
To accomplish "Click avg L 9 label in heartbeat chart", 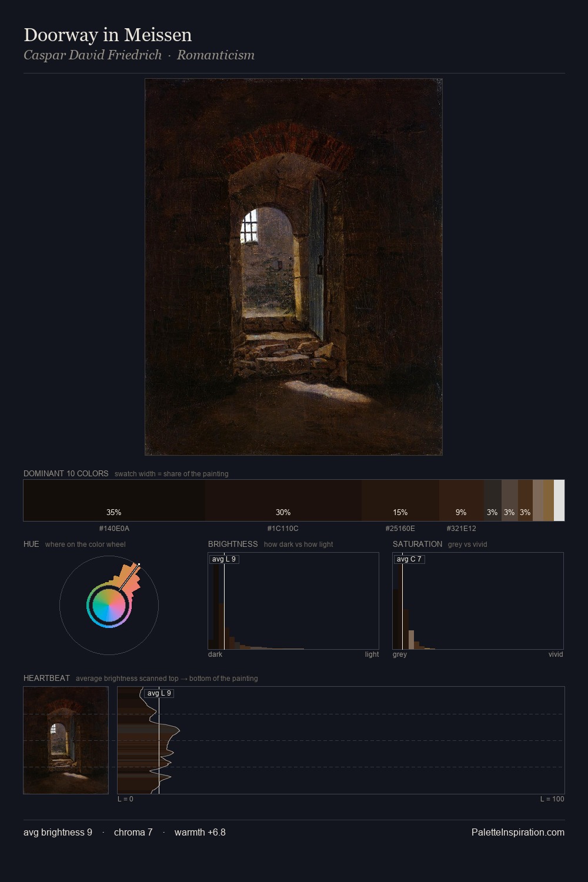I will click(159, 693).
